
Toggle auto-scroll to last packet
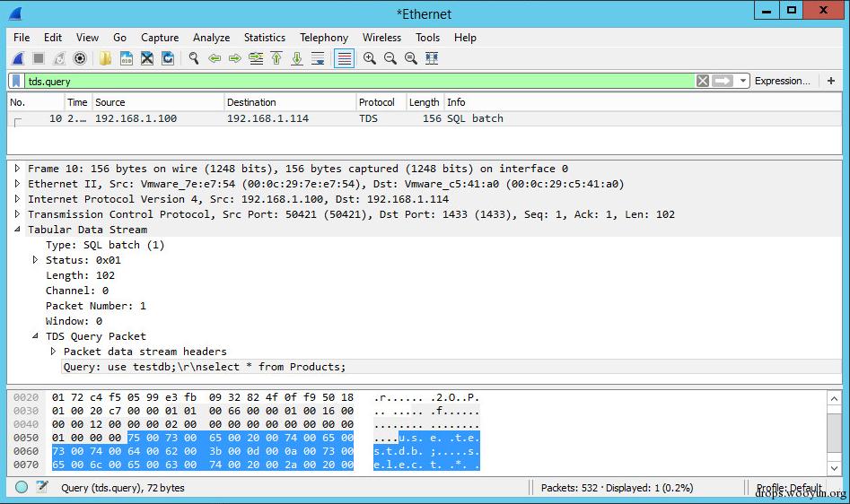pyautogui.click(x=318, y=58)
